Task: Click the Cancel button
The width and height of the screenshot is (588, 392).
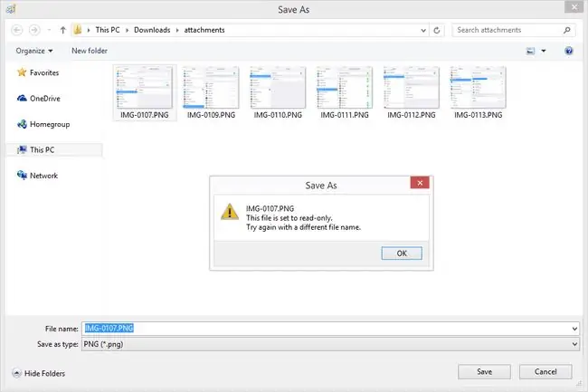Action: [545, 372]
